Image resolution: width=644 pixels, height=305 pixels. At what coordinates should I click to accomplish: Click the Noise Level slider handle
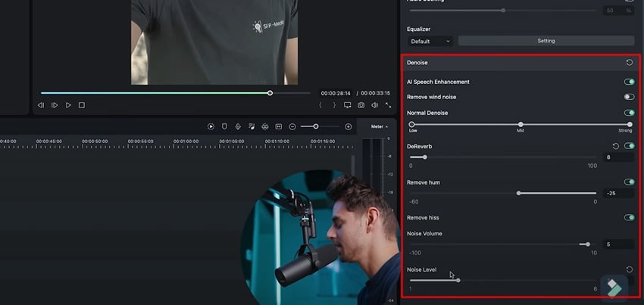[458, 280]
